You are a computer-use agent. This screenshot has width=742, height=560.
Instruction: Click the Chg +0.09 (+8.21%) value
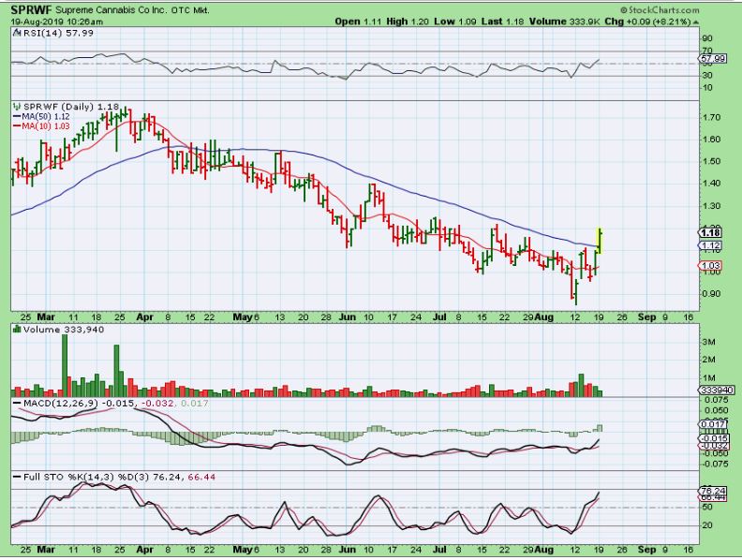[647, 22]
